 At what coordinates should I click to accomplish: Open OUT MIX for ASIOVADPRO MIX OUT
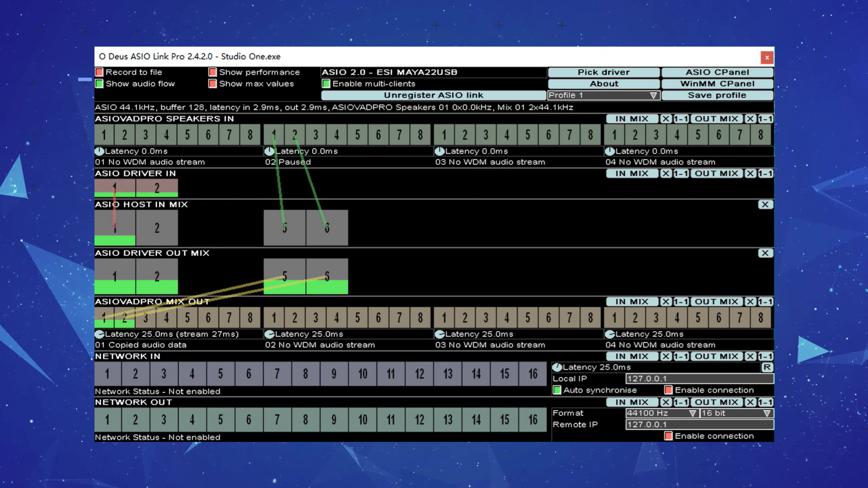717,302
